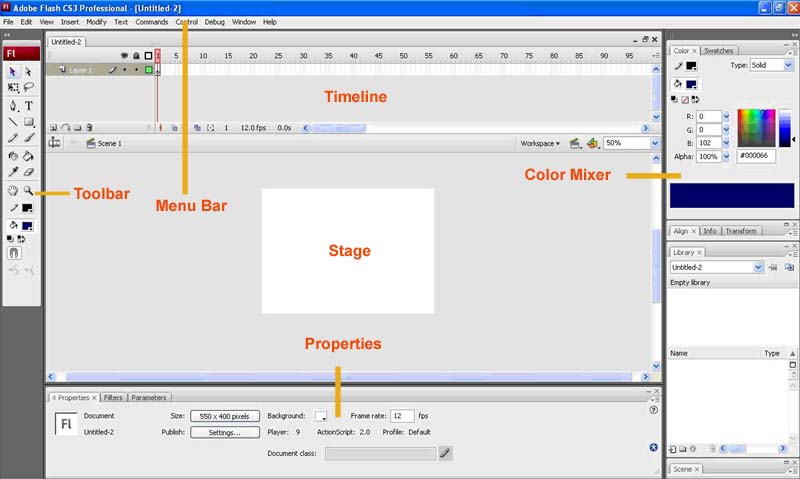
Task: Select the Zoom magnifier tool
Action: coord(29,190)
